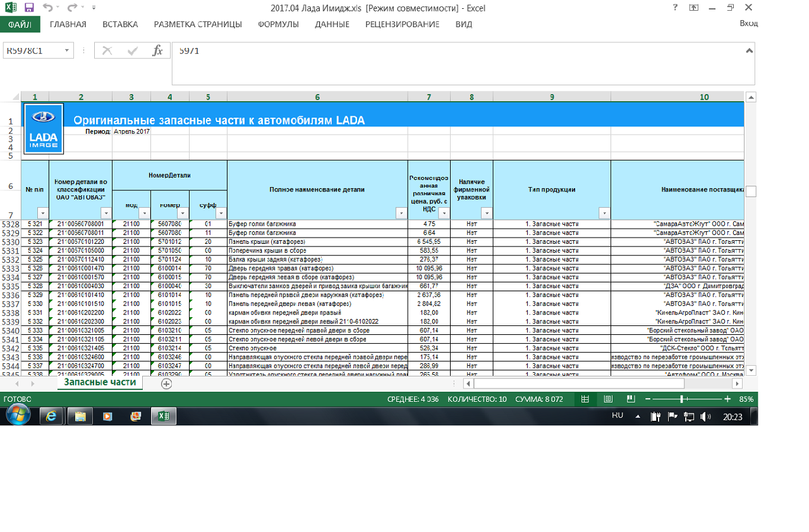Viewport: 809px width, 532px height.
Task: Switch to Page Layout view
Action: tap(608, 399)
